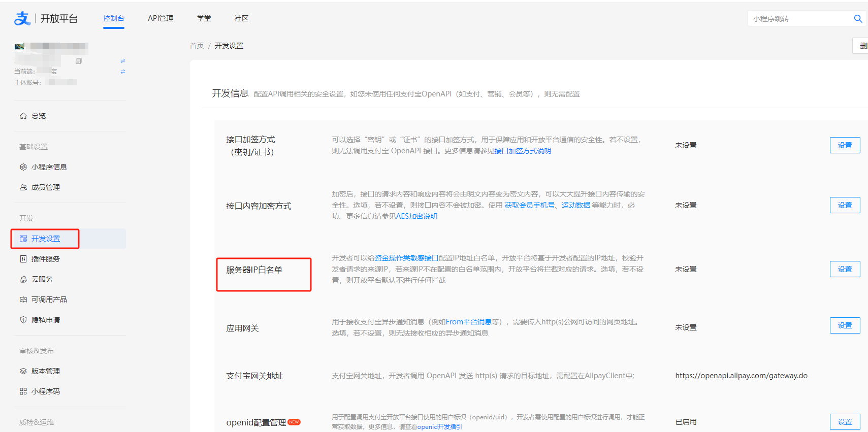Click 设置 for 应用网关

[845, 325]
